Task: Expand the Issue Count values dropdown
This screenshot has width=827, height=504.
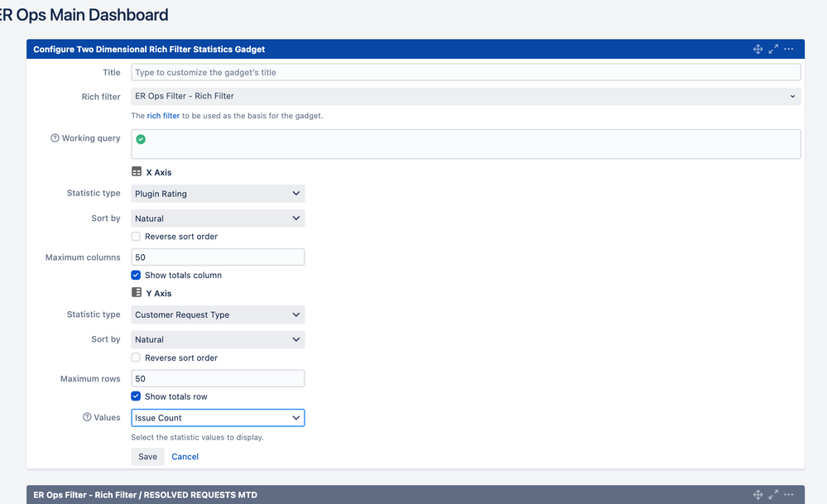Action: (218, 418)
